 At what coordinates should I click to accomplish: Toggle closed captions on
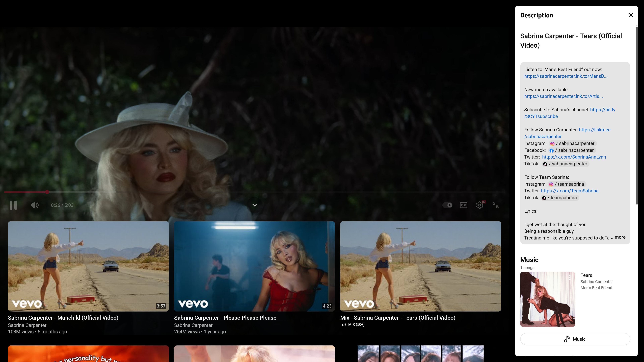[x=463, y=205]
